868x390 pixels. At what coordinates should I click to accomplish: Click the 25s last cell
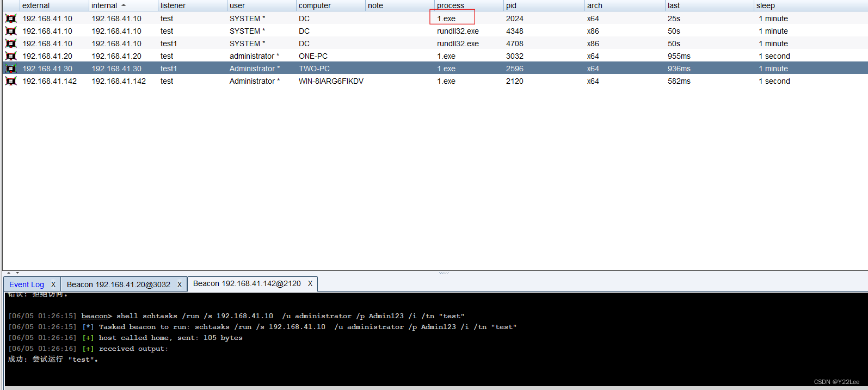(674, 18)
